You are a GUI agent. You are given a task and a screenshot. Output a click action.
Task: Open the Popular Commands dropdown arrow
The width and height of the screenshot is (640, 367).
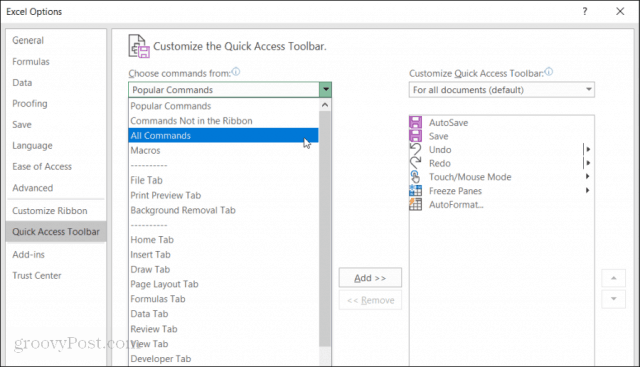(x=326, y=89)
